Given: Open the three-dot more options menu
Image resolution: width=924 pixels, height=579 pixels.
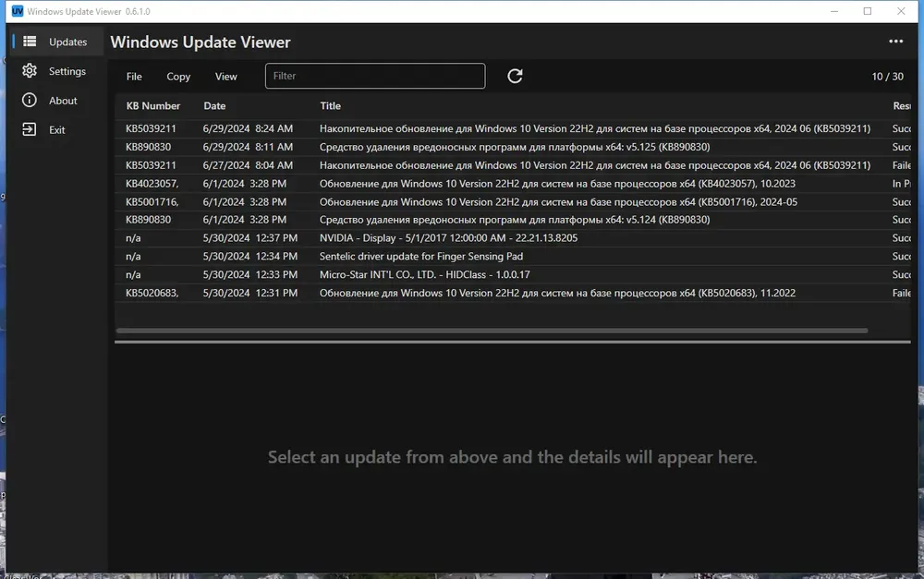Looking at the screenshot, I should [895, 42].
